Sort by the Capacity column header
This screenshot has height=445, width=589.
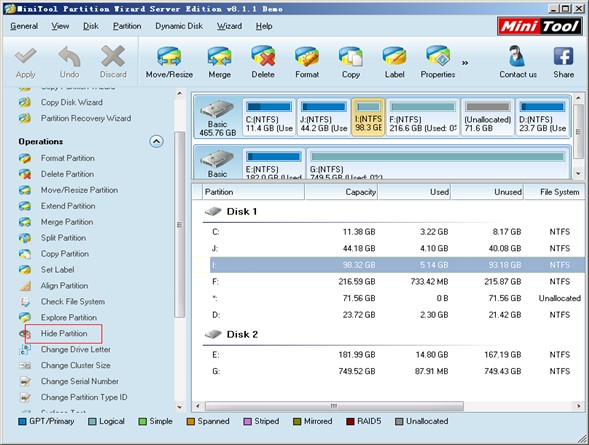click(341, 192)
